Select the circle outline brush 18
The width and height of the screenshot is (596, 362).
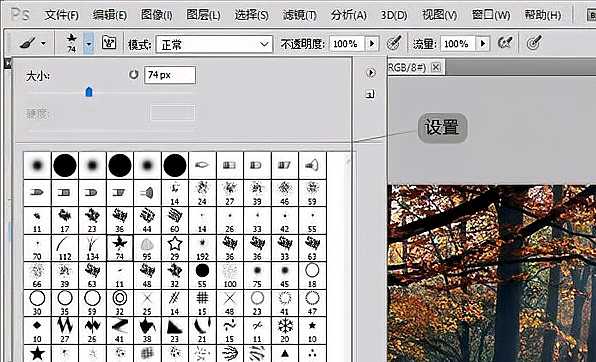point(312,275)
